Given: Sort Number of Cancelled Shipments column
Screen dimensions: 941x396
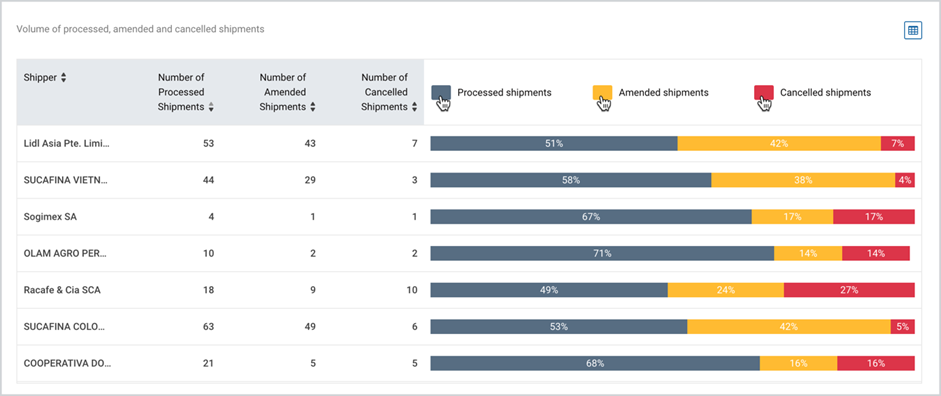Looking at the screenshot, I should [414, 107].
